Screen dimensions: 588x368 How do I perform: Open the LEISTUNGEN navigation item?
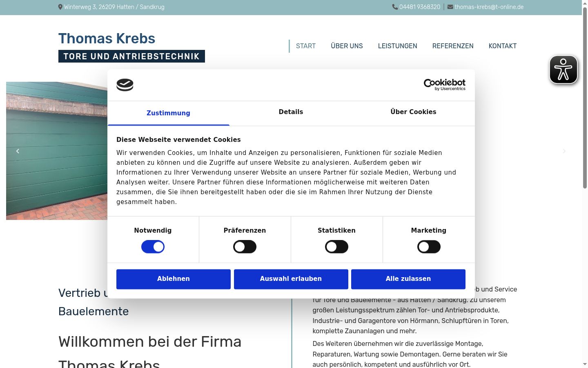(x=397, y=46)
